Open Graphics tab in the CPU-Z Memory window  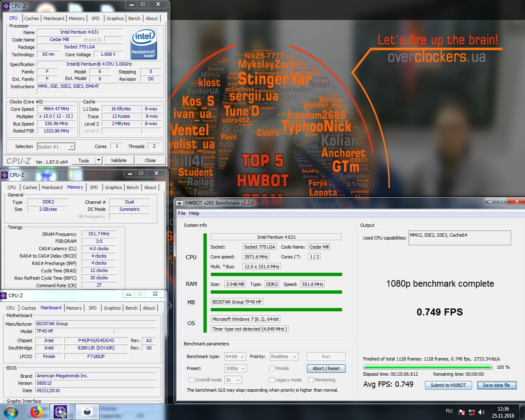click(x=113, y=187)
